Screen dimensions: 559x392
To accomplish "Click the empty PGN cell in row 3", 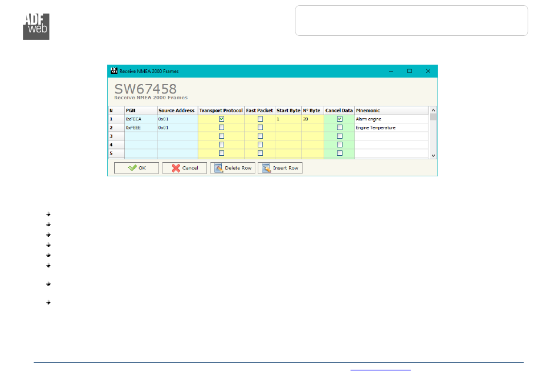I will click(141, 136).
